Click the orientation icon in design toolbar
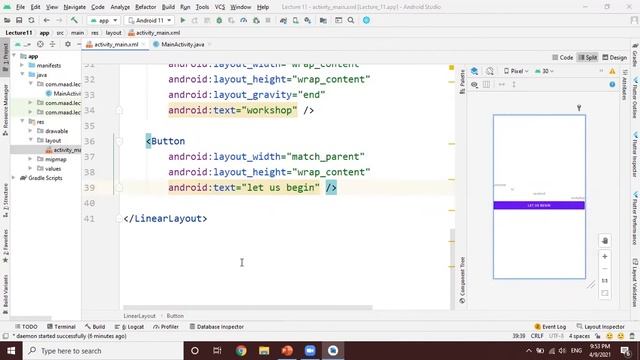The width and height of the screenshot is (640, 360). (490, 71)
